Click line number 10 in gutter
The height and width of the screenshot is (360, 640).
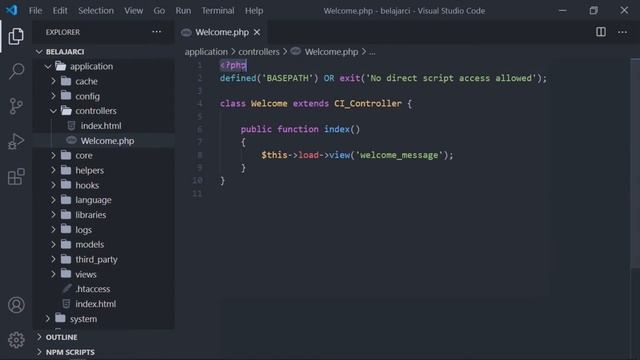(x=197, y=180)
